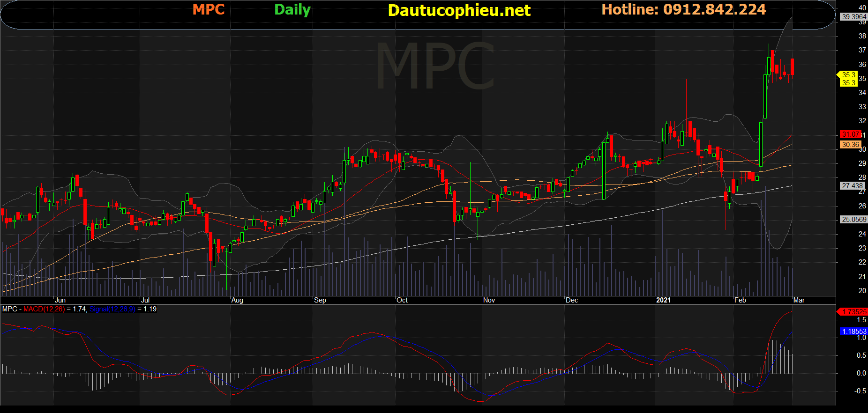This screenshot has width=868, height=413.
Task: Click the orange 30.36 moving average tag
Action: [850, 145]
